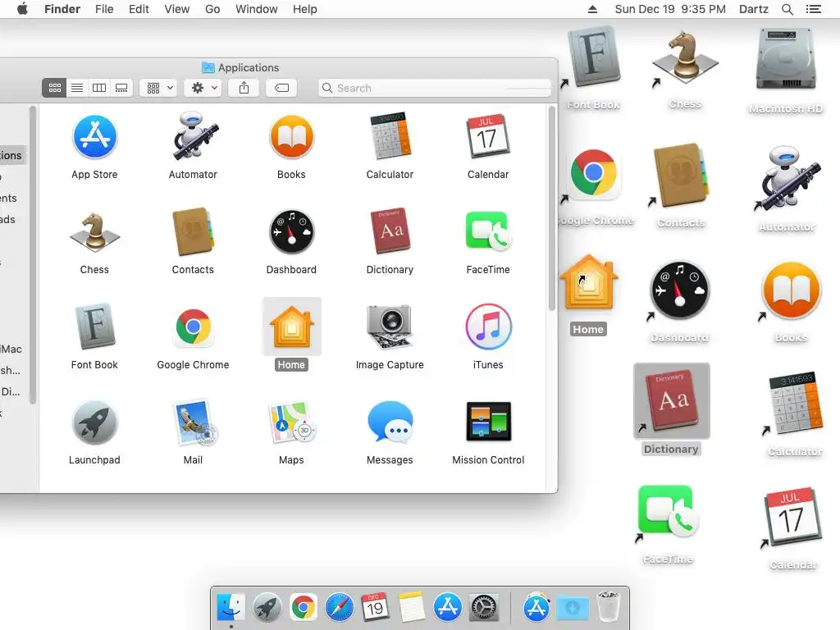Open Finder from the Dock

231,607
